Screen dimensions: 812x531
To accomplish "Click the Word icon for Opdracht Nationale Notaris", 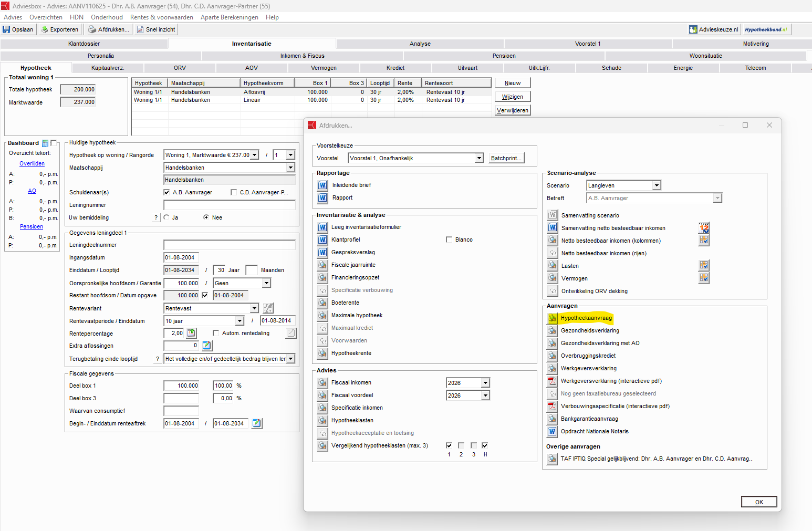I will click(x=552, y=432).
